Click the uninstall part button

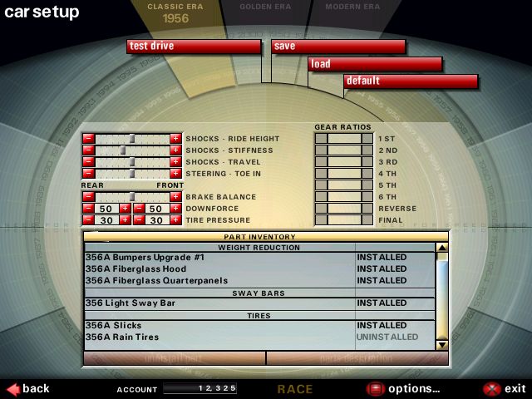[x=175, y=358]
